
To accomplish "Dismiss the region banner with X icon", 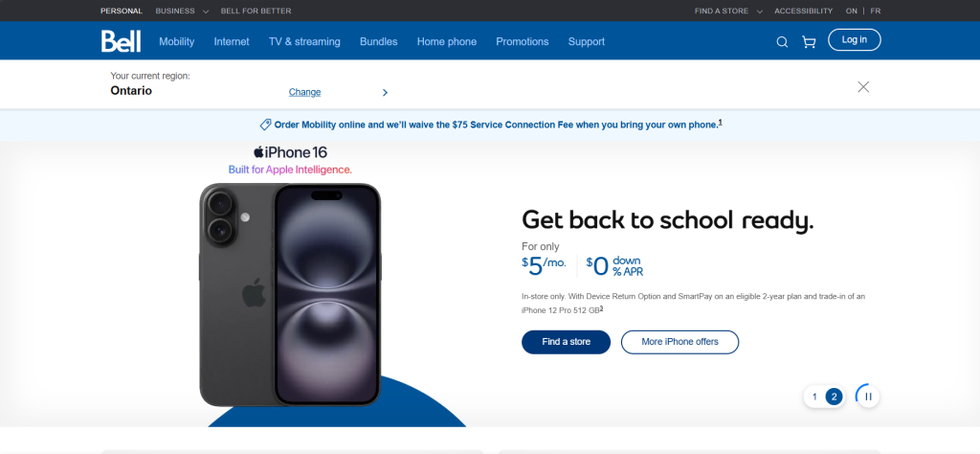I will (x=863, y=87).
